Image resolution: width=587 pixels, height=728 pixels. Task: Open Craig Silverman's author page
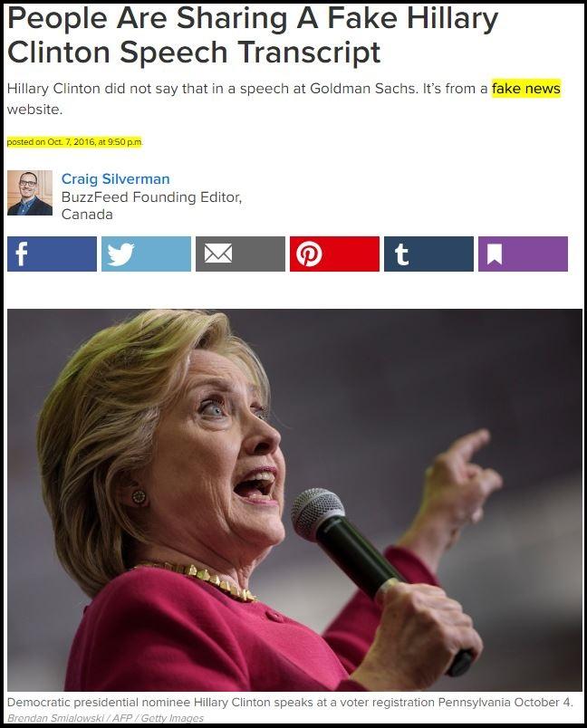(116, 178)
